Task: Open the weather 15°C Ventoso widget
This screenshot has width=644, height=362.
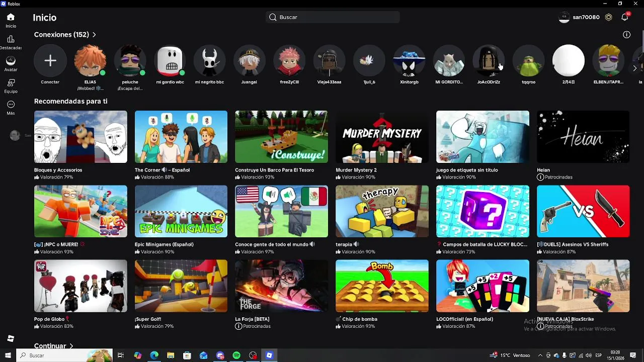Action: 510,355
